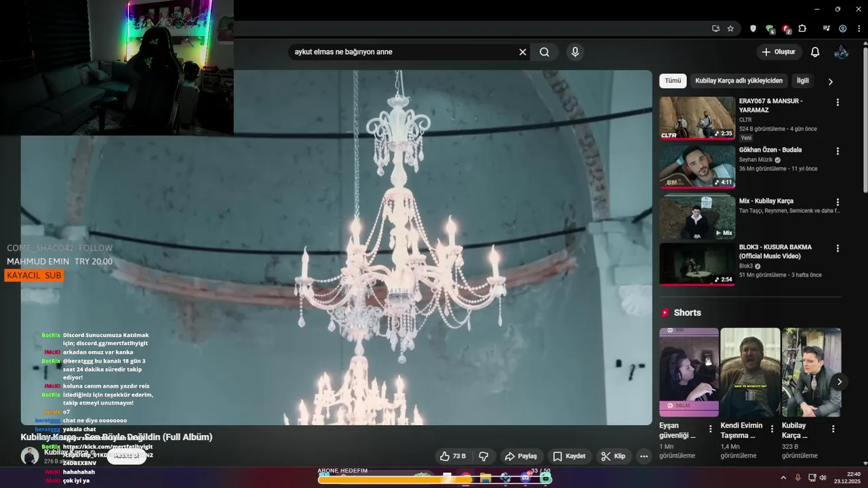Open BLOK3 - KUSURA BAKMA title
The image size is (868, 488).
[x=775, y=251]
